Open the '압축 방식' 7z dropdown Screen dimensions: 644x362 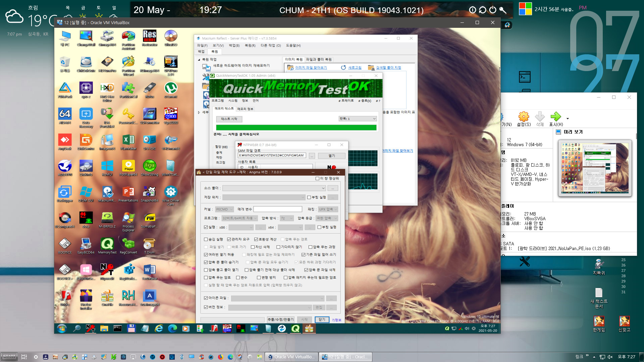pyautogui.click(x=286, y=218)
